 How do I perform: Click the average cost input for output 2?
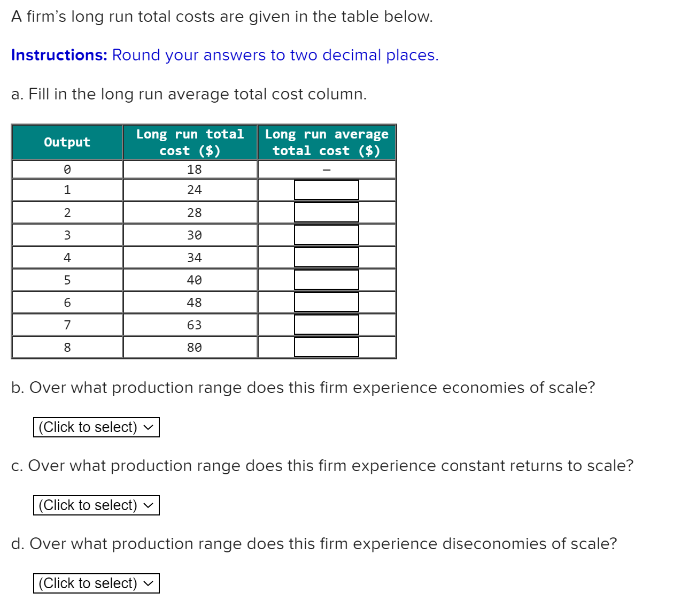(326, 212)
